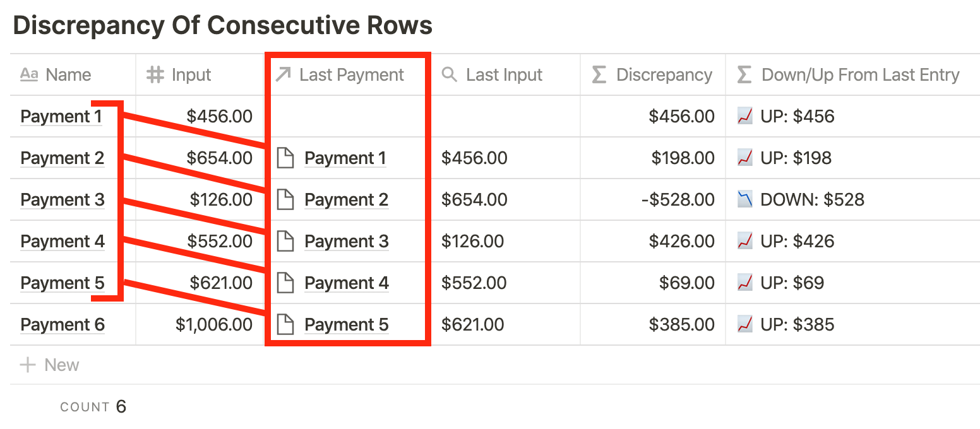Click the formula sigma icon beside Discrepancy

tap(599, 74)
